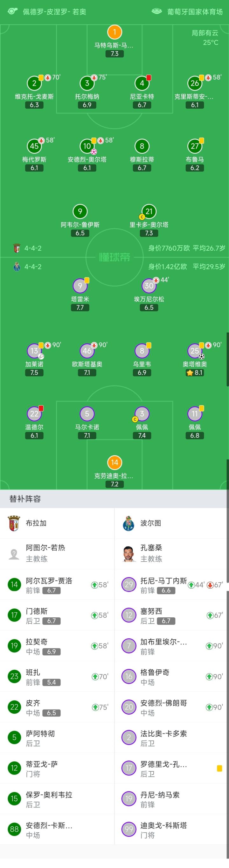View coach 孔塞桑 profile photo
Screen dimensions: 229x868
(x=128, y=553)
